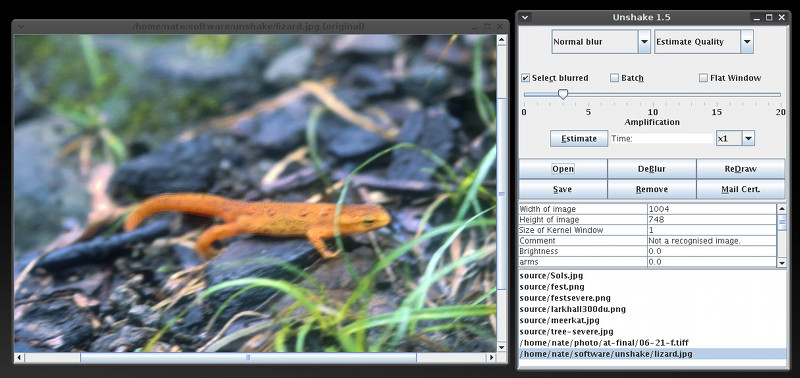Select lizard.jpg entry in file list

tap(653, 354)
